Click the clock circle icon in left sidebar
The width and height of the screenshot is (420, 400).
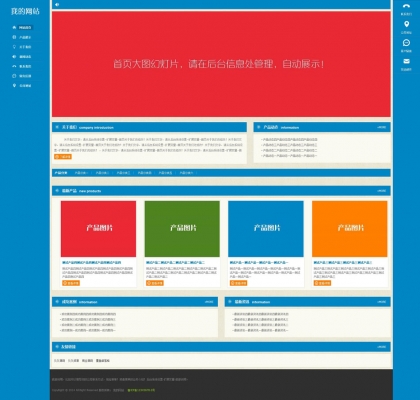(14, 76)
